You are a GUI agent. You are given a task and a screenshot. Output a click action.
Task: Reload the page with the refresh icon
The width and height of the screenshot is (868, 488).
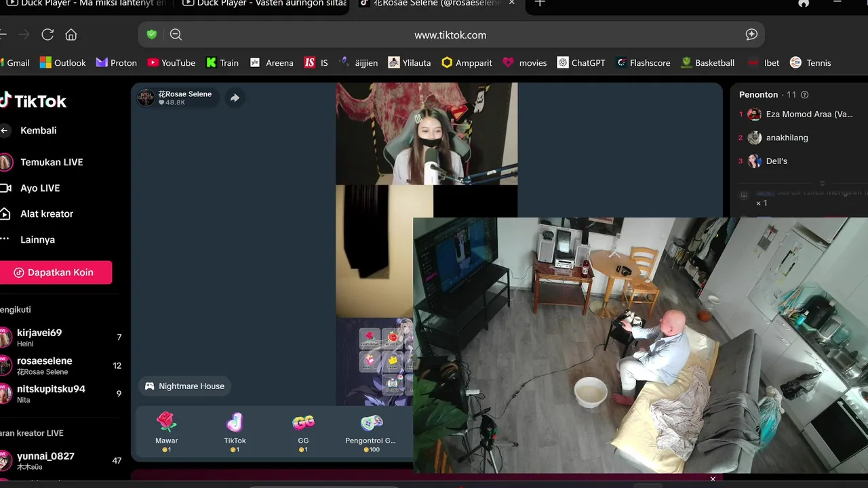coord(47,35)
